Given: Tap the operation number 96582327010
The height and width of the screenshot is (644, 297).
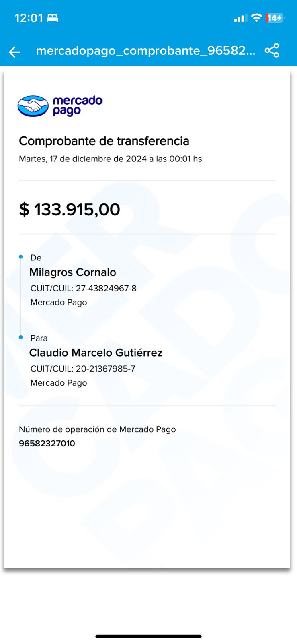Looking at the screenshot, I should click(47, 444).
